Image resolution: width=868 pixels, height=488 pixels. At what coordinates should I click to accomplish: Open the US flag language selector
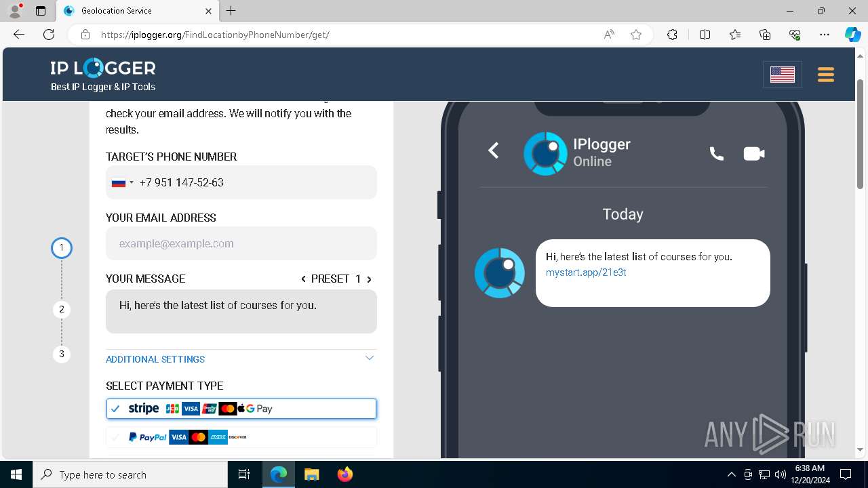pos(782,75)
